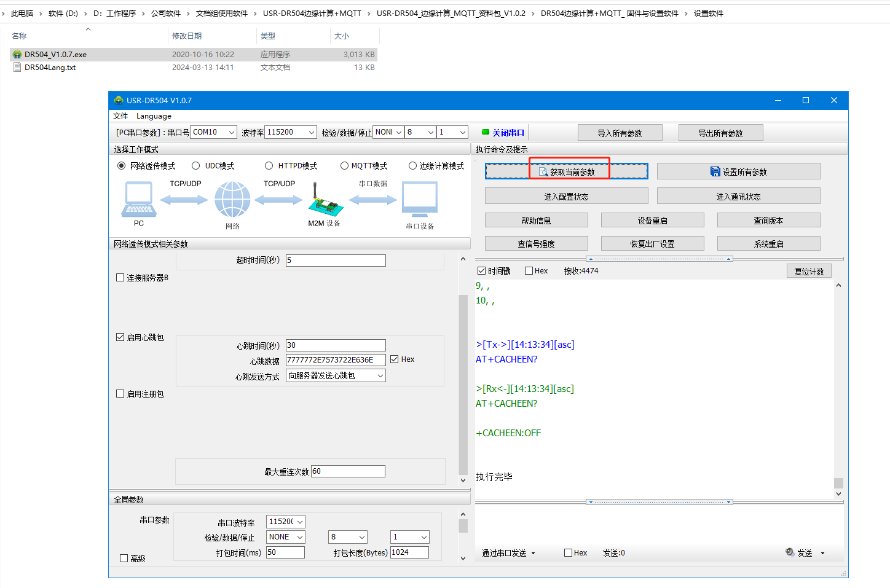Screen dimensions: 890x588
Task: Uncheck the 时间戳 checkbox
Action: (481, 271)
